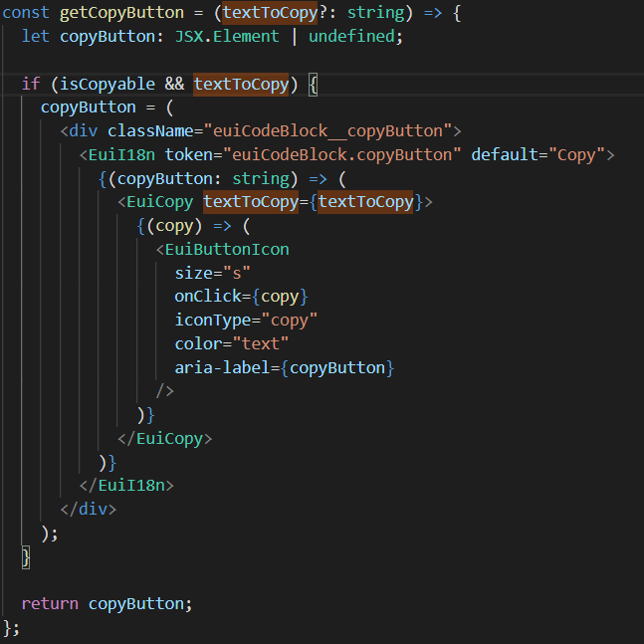This screenshot has height=644, width=644.
Task: Click the closing </div> tag
Action: pyautogui.click(x=89, y=510)
